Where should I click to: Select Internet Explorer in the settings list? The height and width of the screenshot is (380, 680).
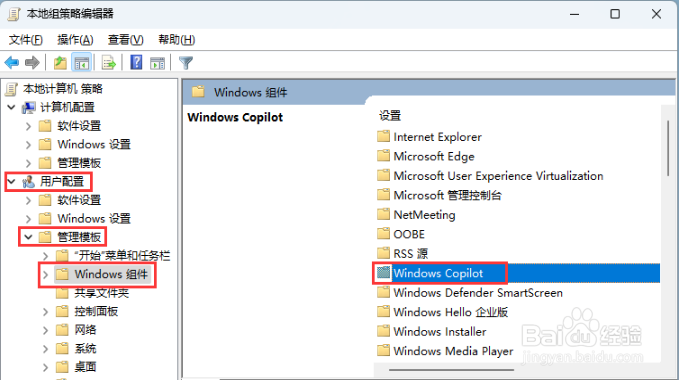point(438,137)
